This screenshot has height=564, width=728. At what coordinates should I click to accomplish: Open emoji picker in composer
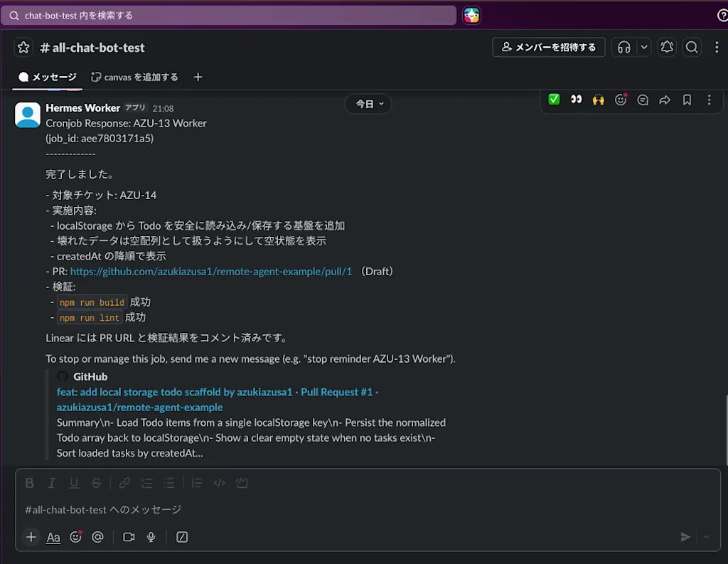(x=75, y=537)
